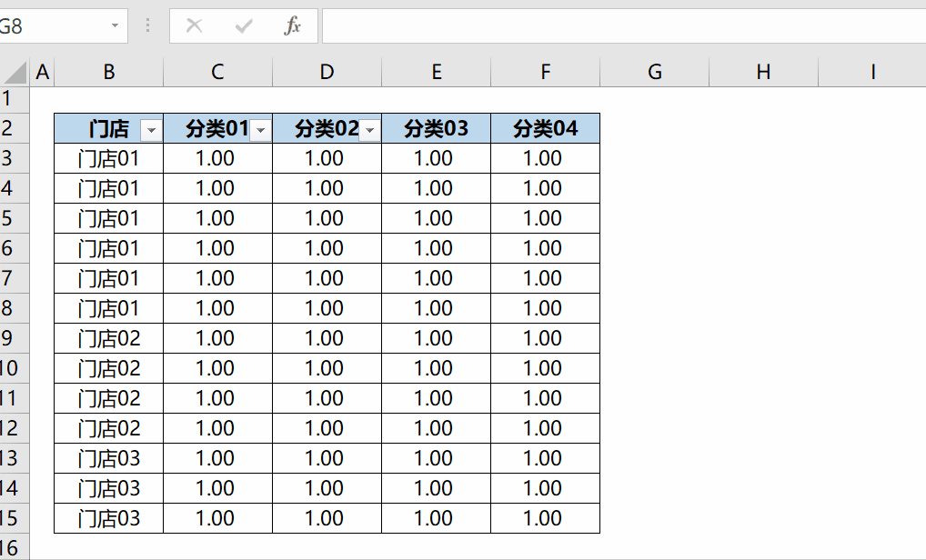Open the Name Box dropdown arrow
Screen dimensions: 926x560
(x=115, y=25)
